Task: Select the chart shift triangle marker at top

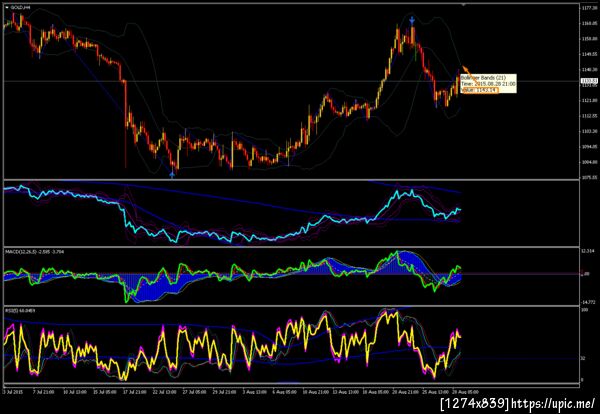Action: [x=463, y=5]
